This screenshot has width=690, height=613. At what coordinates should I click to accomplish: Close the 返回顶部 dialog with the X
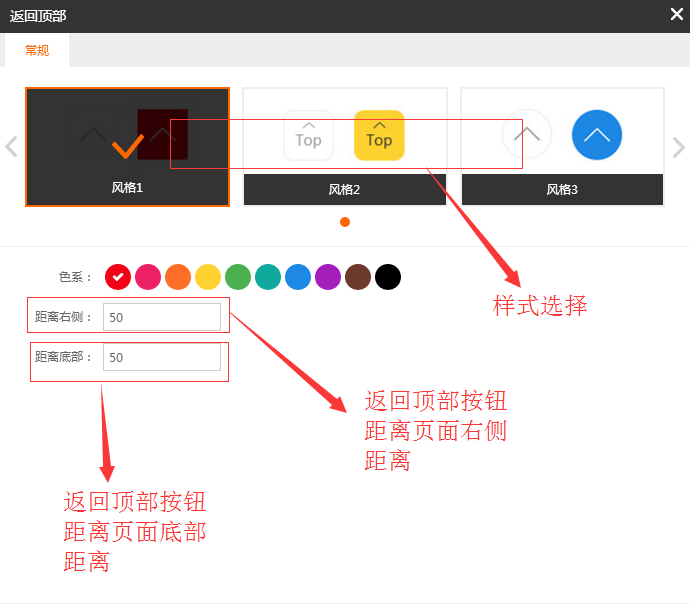click(677, 14)
